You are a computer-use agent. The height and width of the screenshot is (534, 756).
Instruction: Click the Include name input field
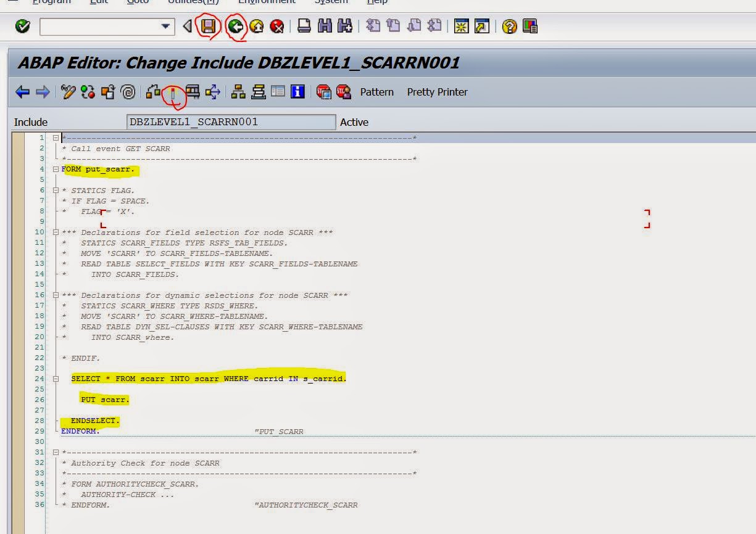tap(231, 121)
